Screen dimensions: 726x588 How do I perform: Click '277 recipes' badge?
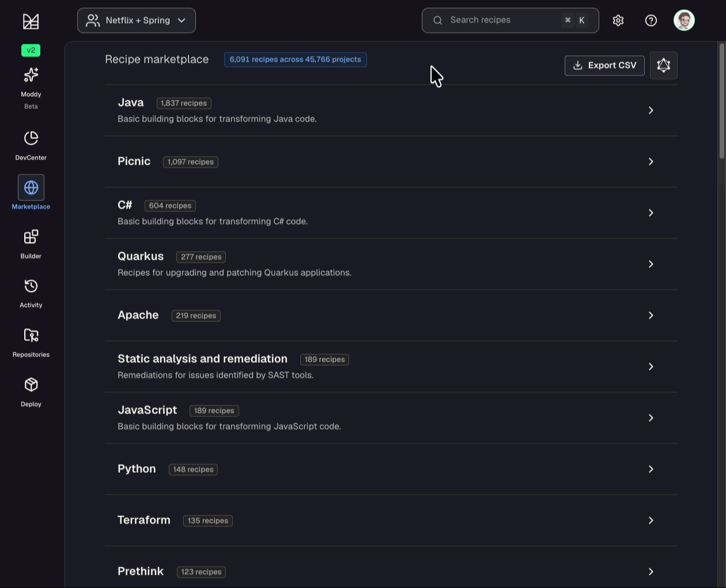click(201, 257)
